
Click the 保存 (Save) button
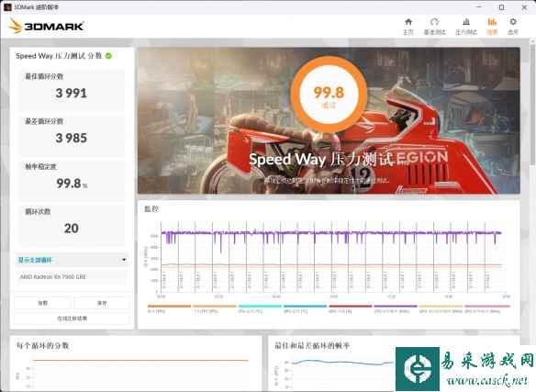click(102, 303)
